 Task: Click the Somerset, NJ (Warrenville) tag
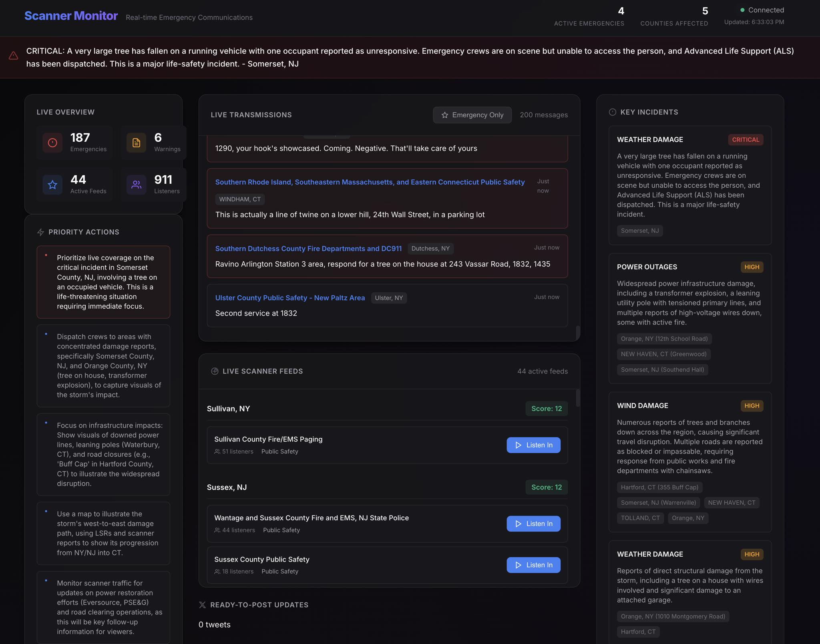658,503
